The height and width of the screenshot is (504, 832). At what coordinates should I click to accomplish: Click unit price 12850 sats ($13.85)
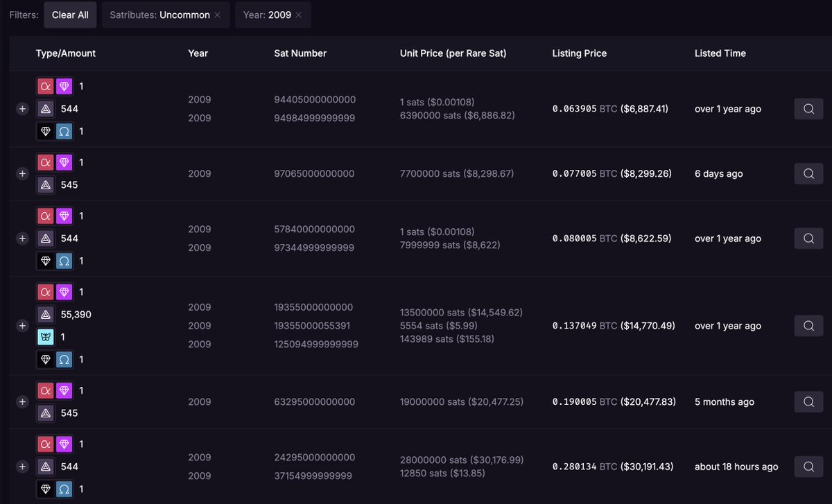[442, 473]
